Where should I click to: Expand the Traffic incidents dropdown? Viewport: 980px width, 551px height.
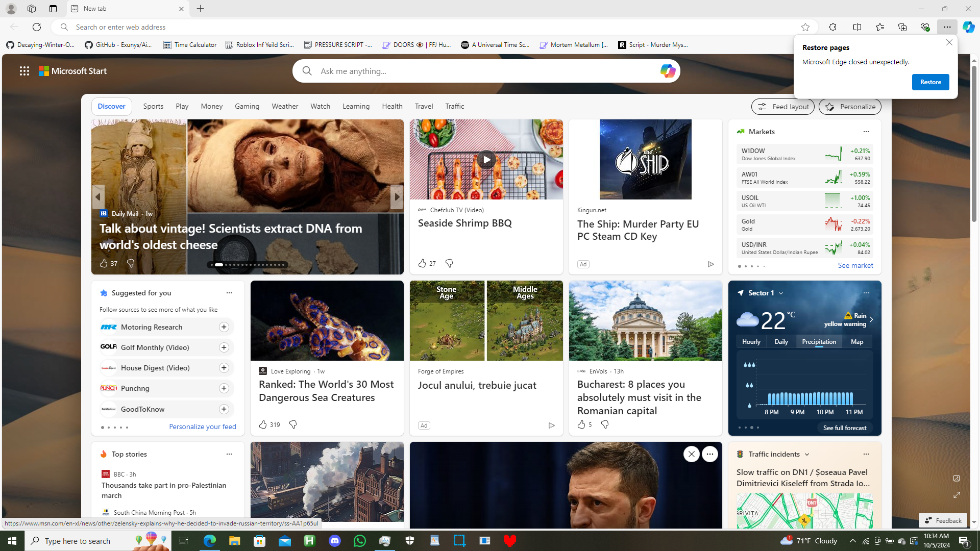click(x=806, y=454)
